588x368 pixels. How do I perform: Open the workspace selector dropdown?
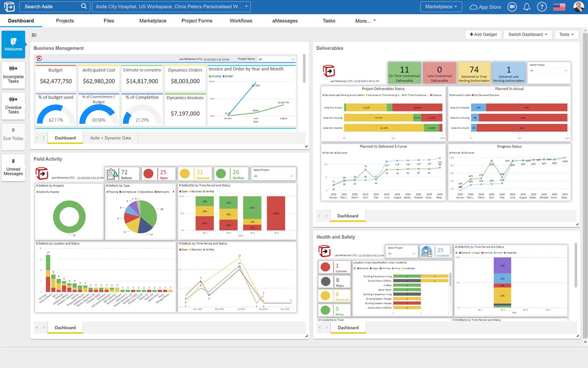pos(171,7)
